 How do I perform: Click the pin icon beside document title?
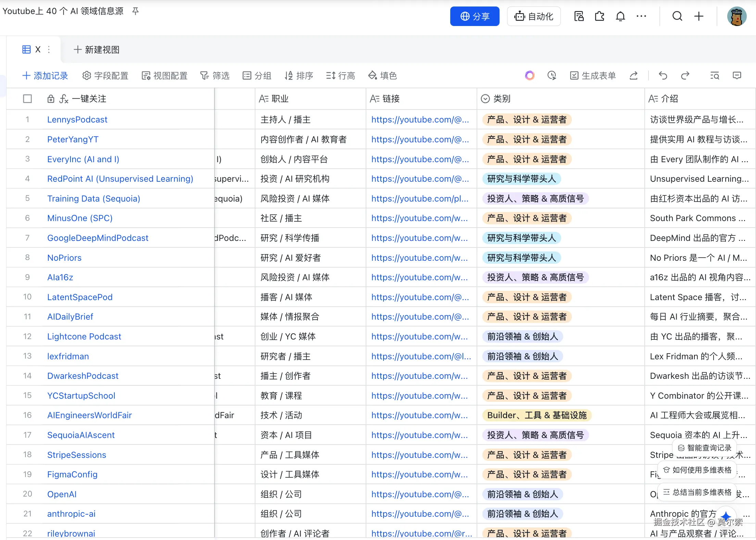click(135, 11)
